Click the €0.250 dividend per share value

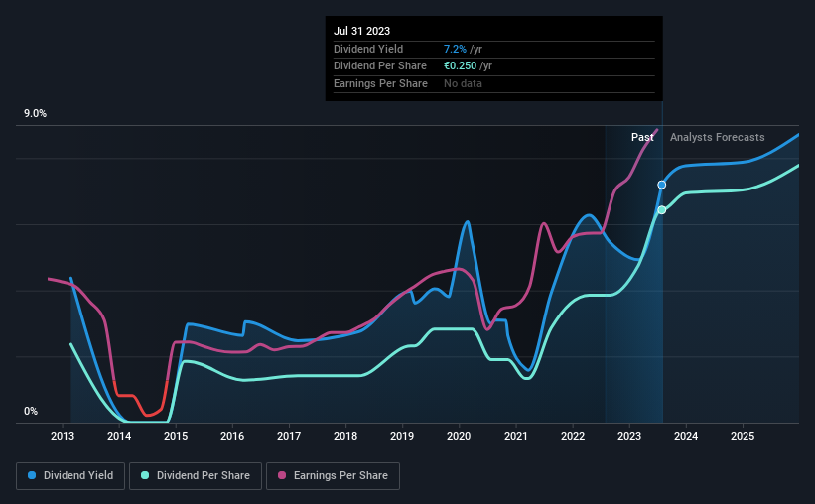[x=460, y=66]
